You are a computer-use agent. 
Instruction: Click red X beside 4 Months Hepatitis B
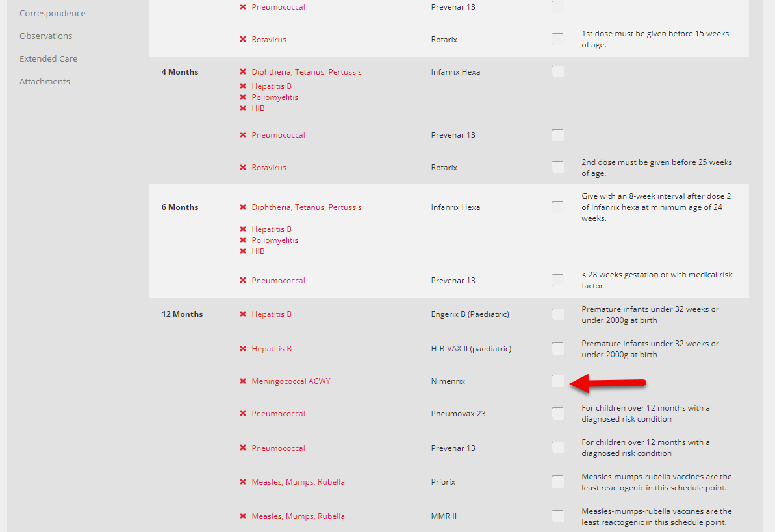coord(243,86)
